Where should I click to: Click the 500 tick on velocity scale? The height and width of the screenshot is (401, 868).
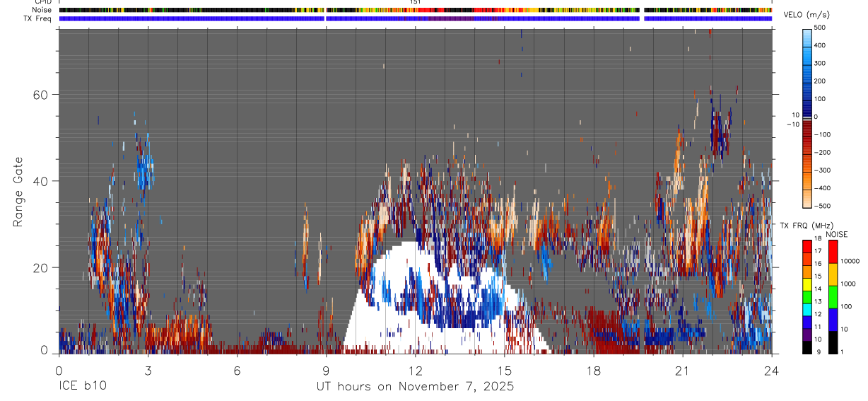pos(821,27)
